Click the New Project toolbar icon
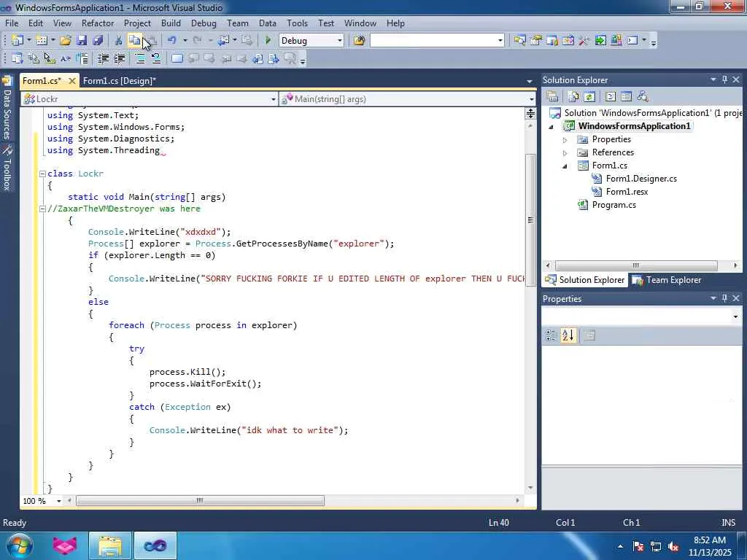The width and height of the screenshot is (747, 560). click(18, 41)
